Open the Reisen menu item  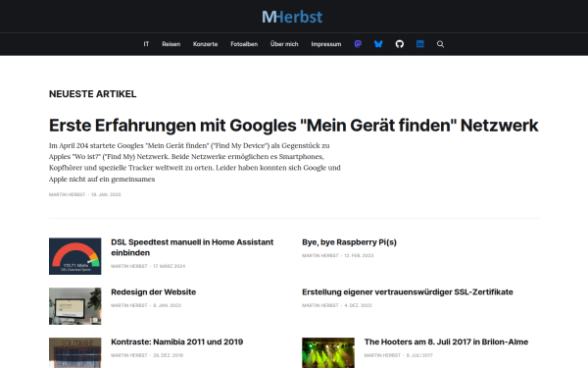[x=171, y=44]
